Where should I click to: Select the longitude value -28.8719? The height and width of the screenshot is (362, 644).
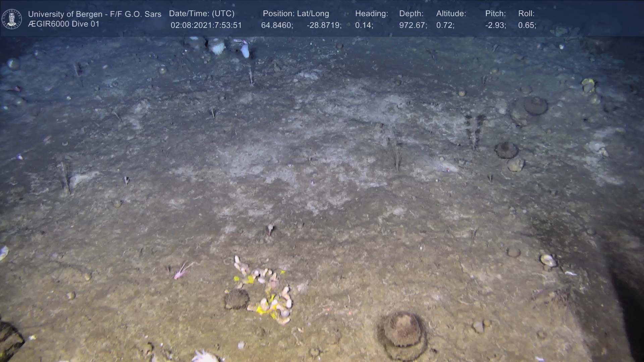tap(324, 25)
